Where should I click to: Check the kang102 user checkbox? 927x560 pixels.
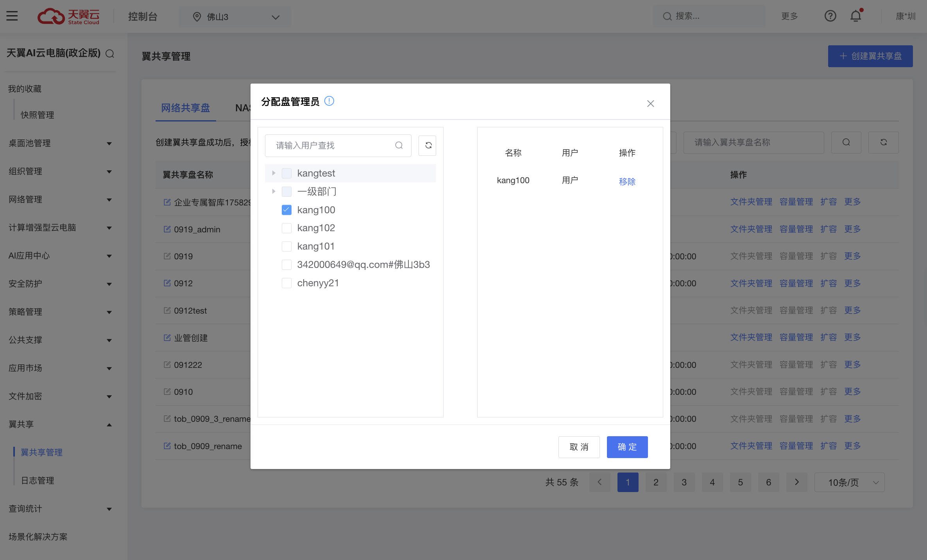tap(286, 228)
